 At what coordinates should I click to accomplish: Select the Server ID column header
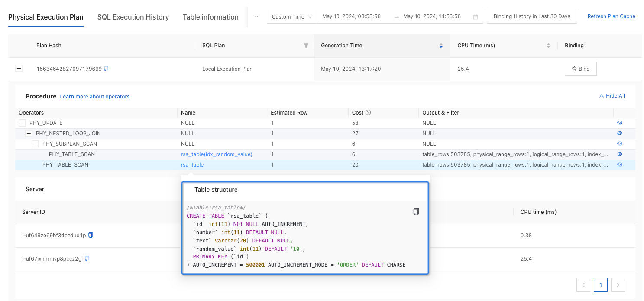(33, 212)
